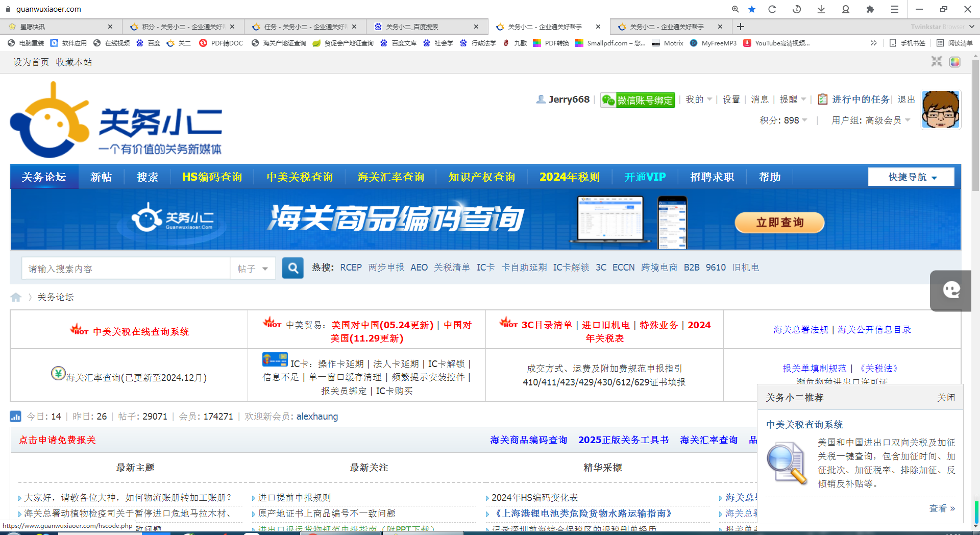
Task: Bookmark this page with the star icon
Action: pyautogui.click(x=752, y=9)
